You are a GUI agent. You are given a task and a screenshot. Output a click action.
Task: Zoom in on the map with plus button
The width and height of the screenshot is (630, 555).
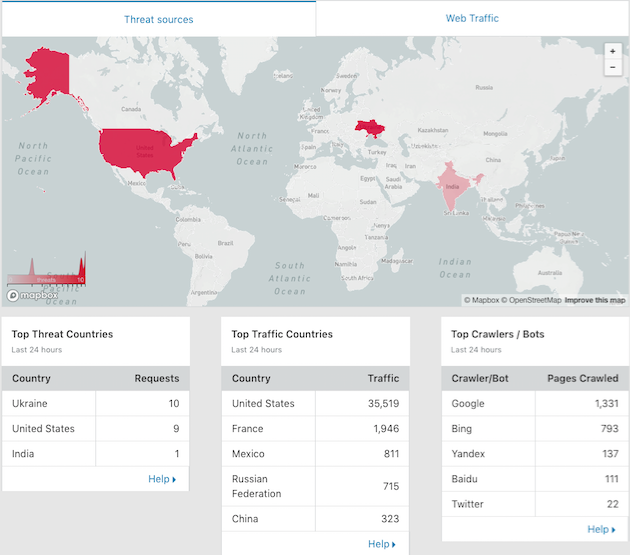pos(612,50)
